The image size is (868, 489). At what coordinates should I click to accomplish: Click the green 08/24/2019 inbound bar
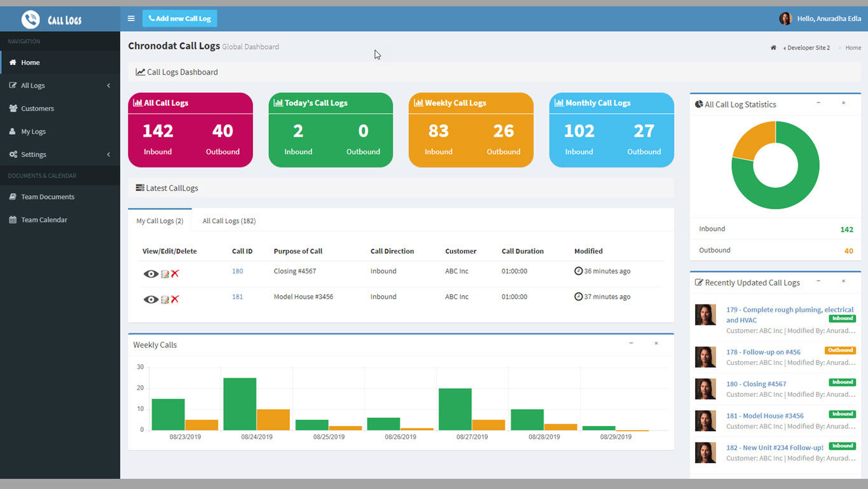click(240, 404)
